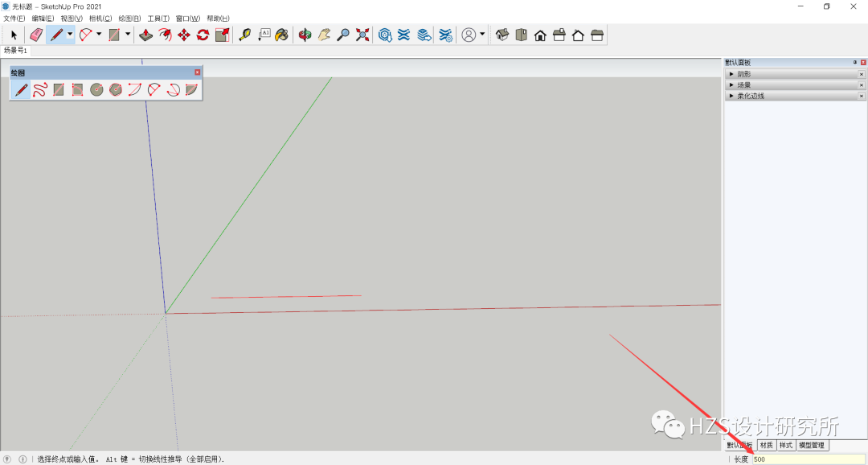Select the Eraser tool

pos(34,35)
